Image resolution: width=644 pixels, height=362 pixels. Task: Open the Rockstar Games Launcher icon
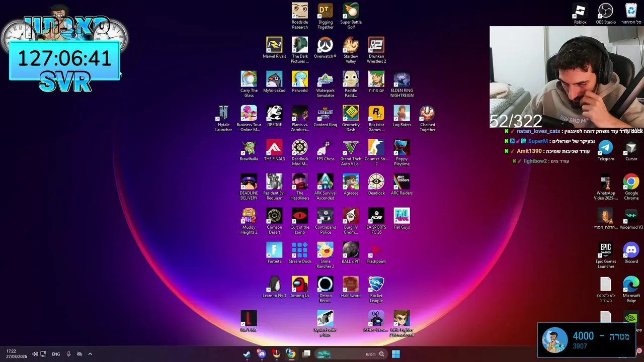(x=376, y=119)
